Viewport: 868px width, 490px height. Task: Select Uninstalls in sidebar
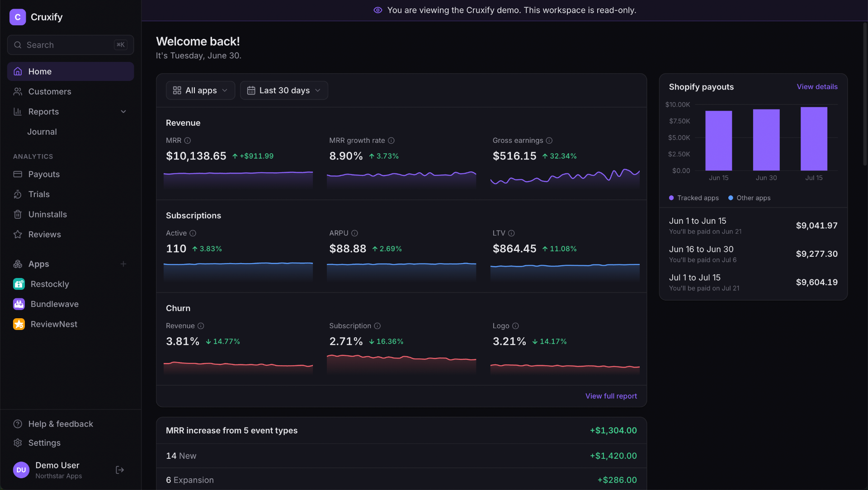click(x=71, y=214)
